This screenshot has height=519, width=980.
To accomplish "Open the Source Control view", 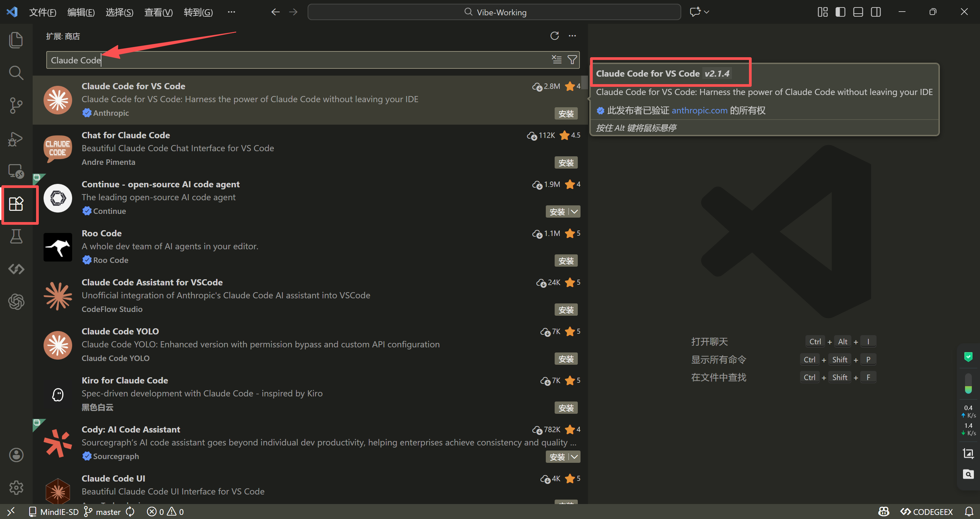I will 16,106.
